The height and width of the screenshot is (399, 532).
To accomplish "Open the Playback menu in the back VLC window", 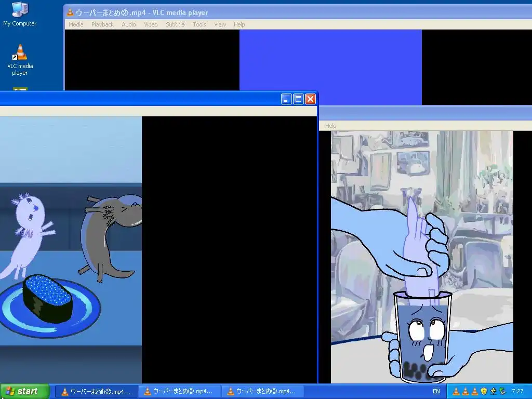I will click(102, 24).
